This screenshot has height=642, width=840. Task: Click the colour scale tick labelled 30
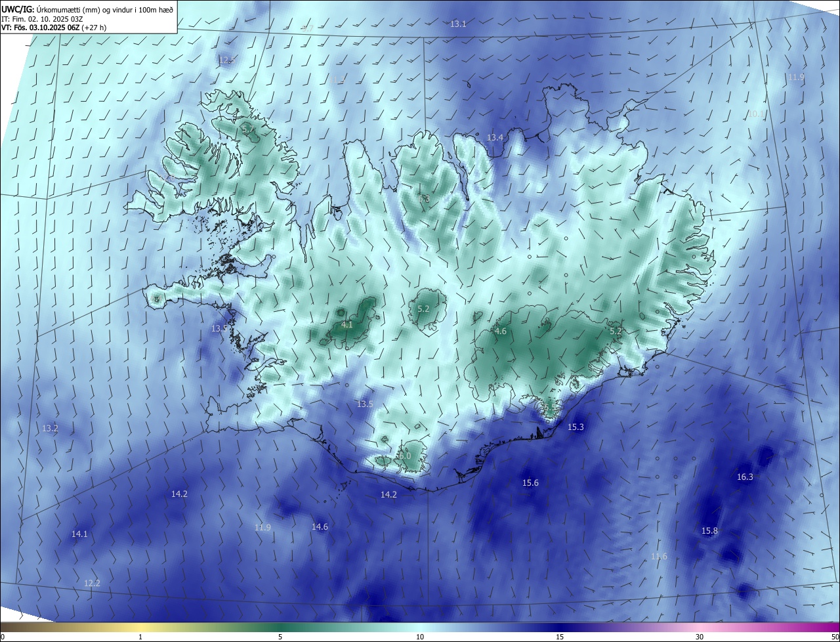[x=700, y=637]
